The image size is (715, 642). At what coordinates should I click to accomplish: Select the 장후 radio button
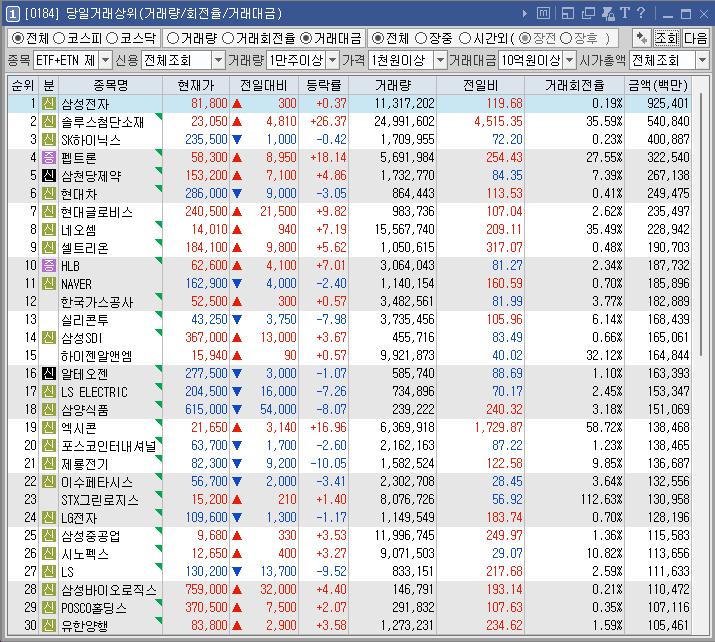tap(566, 38)
